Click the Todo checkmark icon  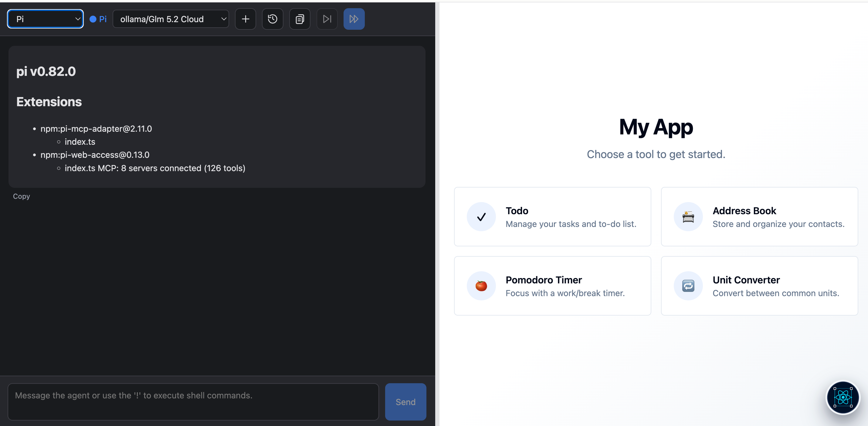(481, 217)
